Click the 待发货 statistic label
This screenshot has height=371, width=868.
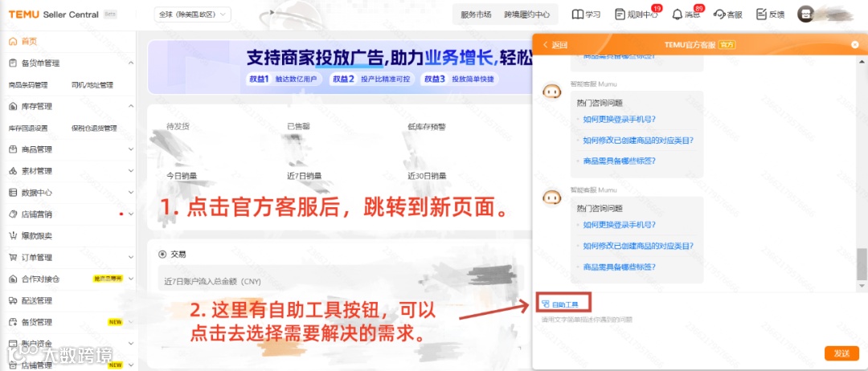point(178,127)
